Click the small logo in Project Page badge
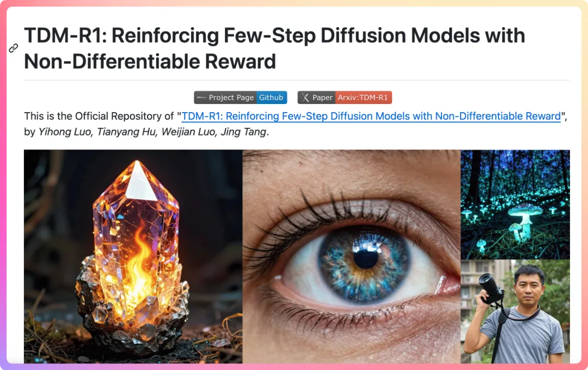The image size is (588, 370). (202, 98)
